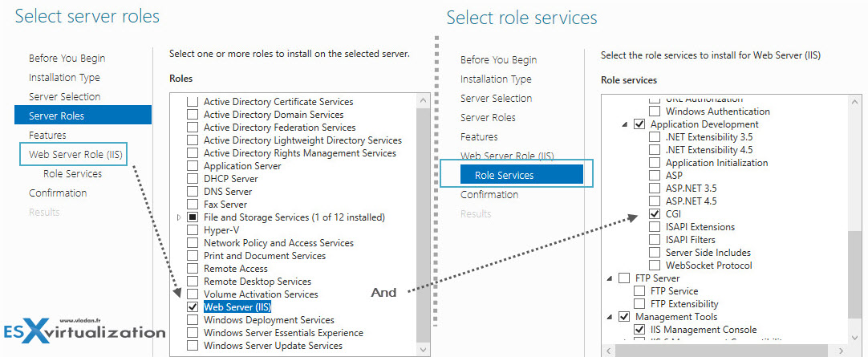Open Features step in role services wizard
The image size is (868, 357).
(479, 136)
